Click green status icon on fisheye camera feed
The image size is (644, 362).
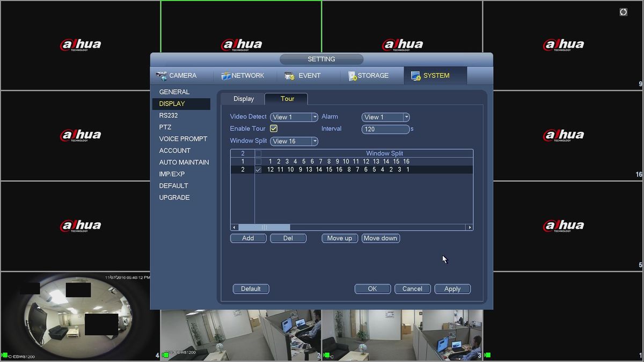click(x=5, y=355)
